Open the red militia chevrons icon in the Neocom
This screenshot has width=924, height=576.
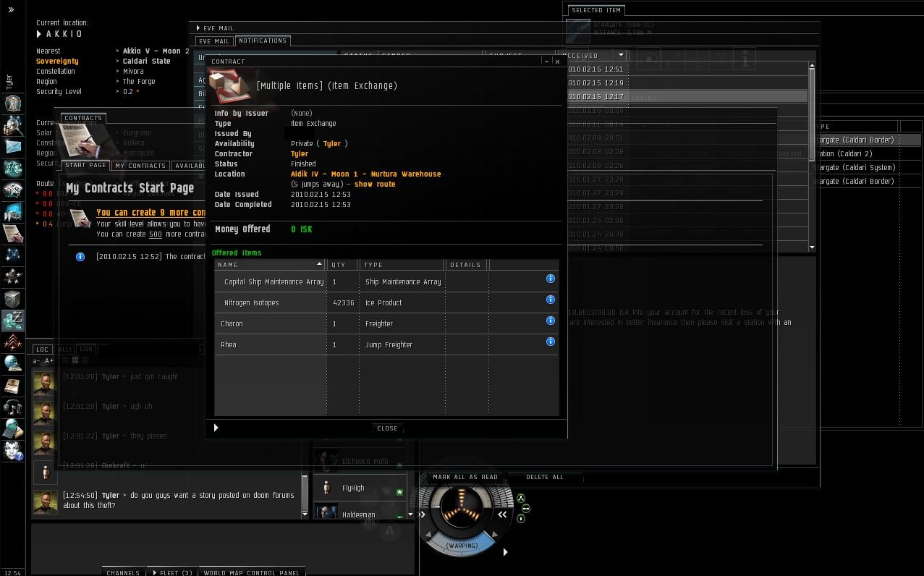click(x=12, y=342)
